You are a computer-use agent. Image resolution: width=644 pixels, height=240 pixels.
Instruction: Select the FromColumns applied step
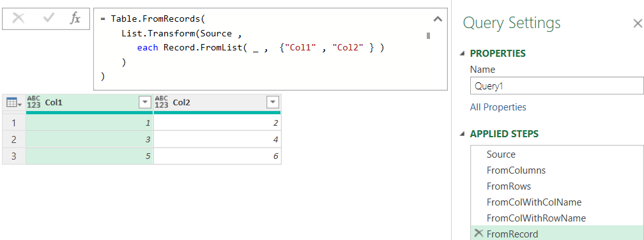557,170
